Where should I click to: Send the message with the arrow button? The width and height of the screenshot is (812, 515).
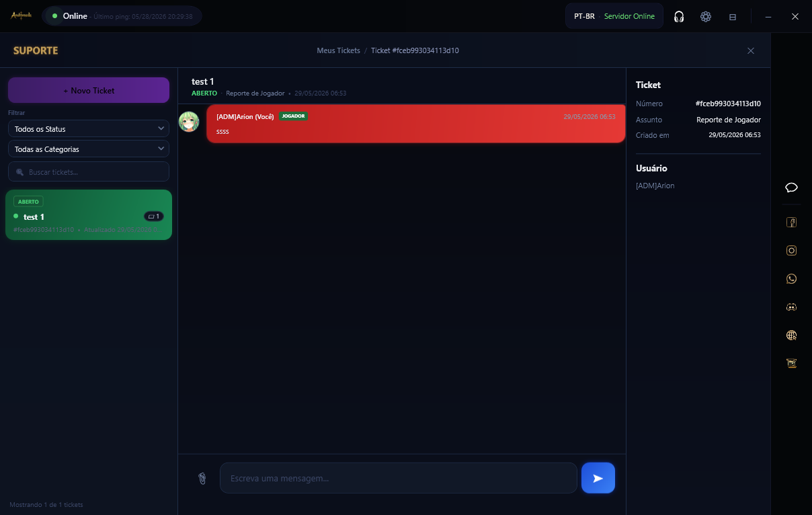click(x=598, y=478)
